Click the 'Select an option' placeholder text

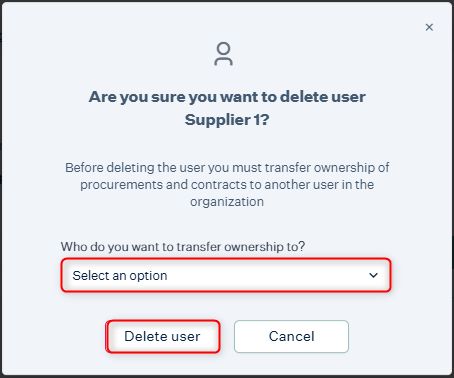(120, 276)
